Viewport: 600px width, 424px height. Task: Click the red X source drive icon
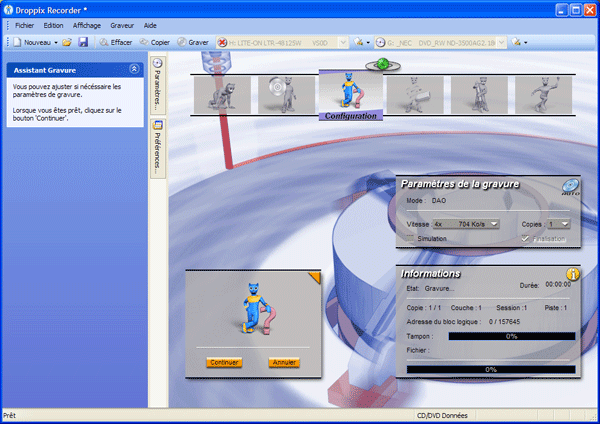pos(222,42)
